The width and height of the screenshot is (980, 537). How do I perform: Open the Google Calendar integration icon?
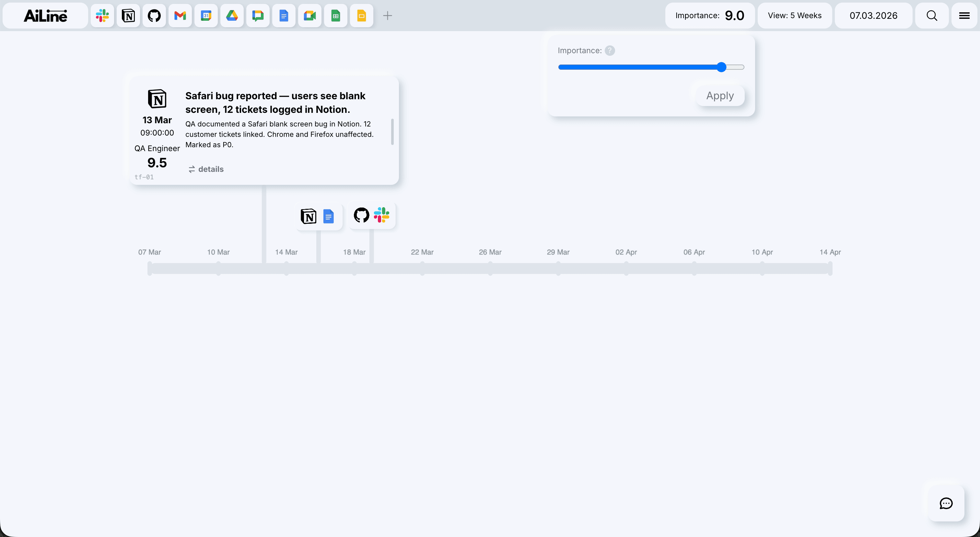206,16
